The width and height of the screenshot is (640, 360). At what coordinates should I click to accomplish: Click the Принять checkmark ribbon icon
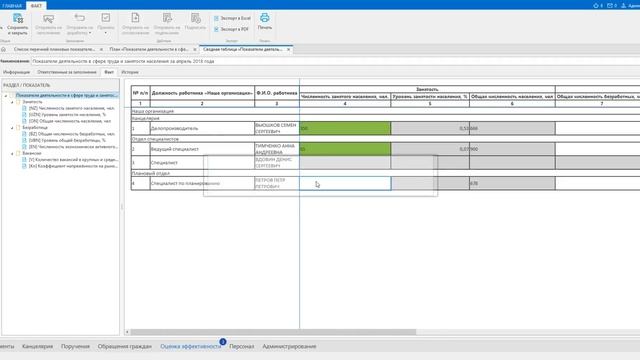(x=106, y=18)
